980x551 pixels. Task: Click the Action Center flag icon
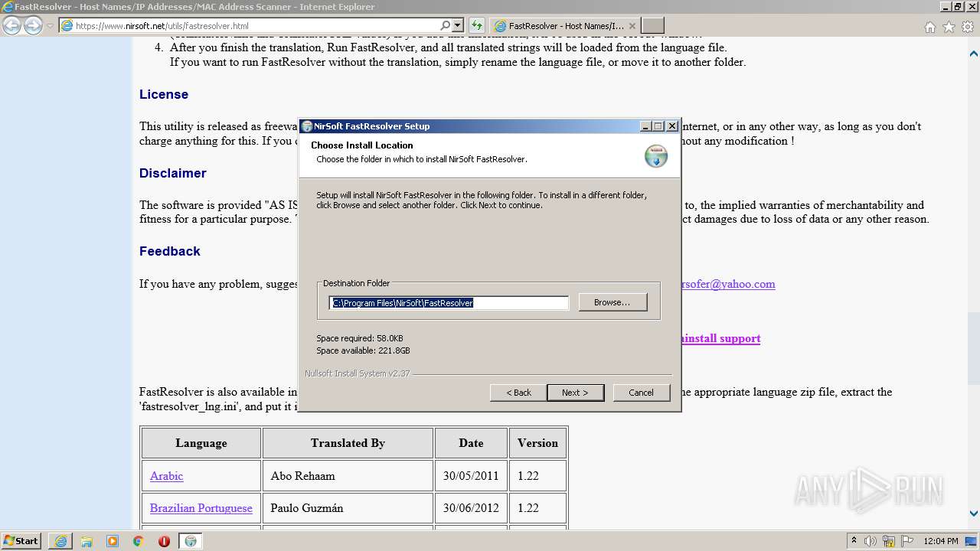[x=906, y=541]
